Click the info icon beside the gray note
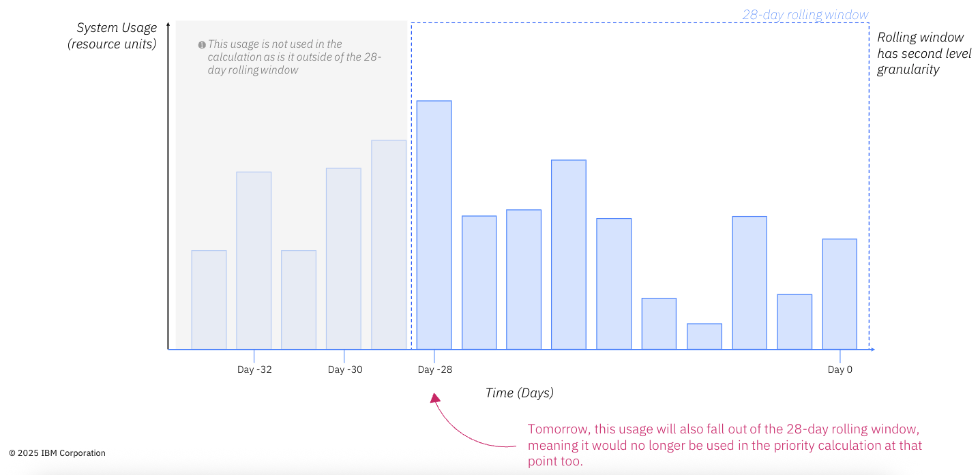This screenshot has width=980, height=475. pos(202,45)
